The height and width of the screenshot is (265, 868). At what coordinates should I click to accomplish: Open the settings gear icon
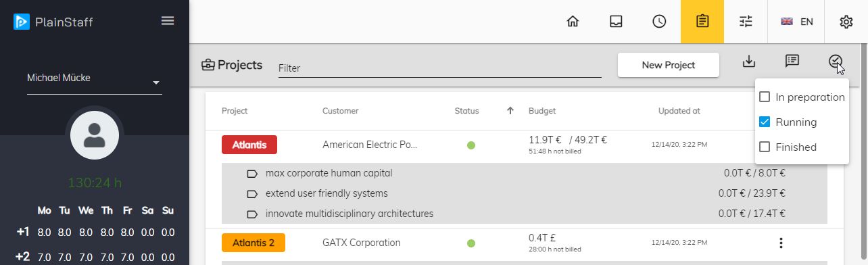pyautogui.click(x=846, y=22)
